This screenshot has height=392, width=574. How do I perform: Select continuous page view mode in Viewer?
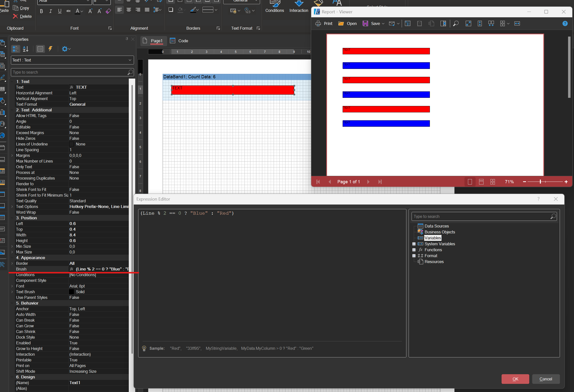(481, 182)
